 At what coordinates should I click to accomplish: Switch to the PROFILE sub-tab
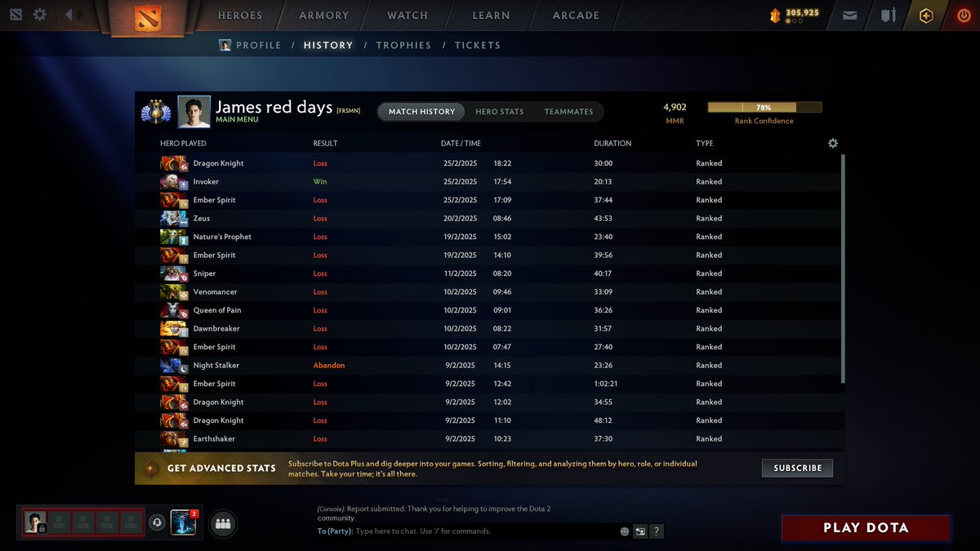258,46
